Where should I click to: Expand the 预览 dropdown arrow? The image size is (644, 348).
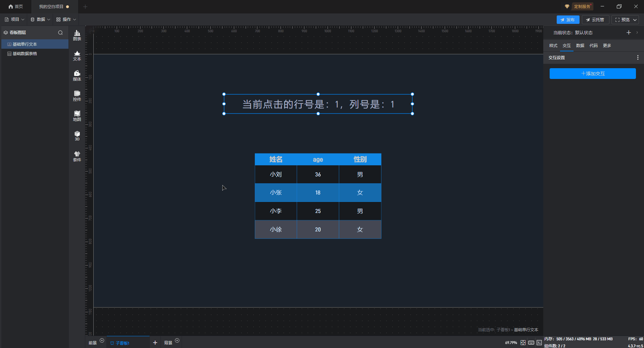(x=635, y=20)
